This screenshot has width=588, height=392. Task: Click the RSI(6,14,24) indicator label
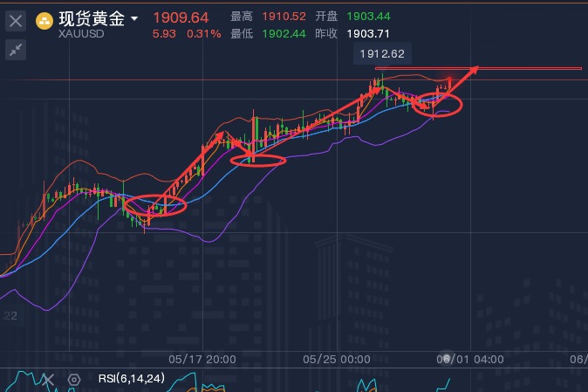[129, 379]
